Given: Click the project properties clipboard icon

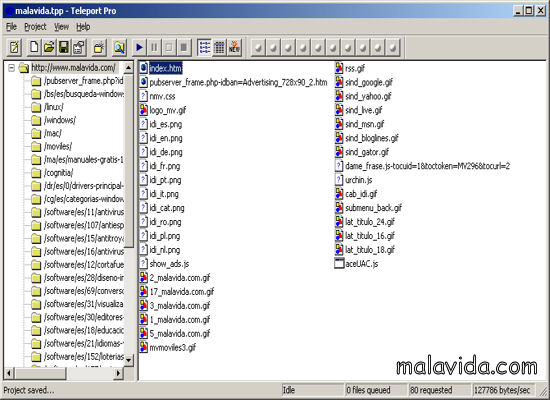Looking at the screenshot, I should [x=79, y=47].
